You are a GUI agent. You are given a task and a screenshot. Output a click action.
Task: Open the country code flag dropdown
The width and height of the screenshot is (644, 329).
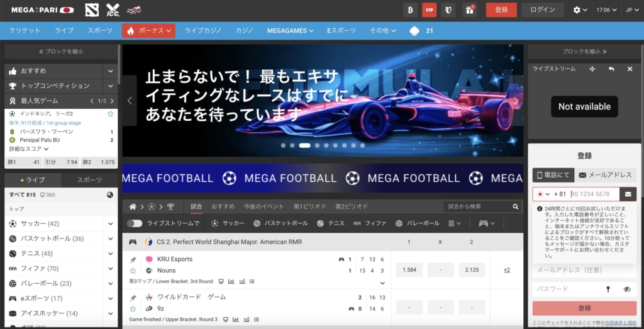coord(543,194)
